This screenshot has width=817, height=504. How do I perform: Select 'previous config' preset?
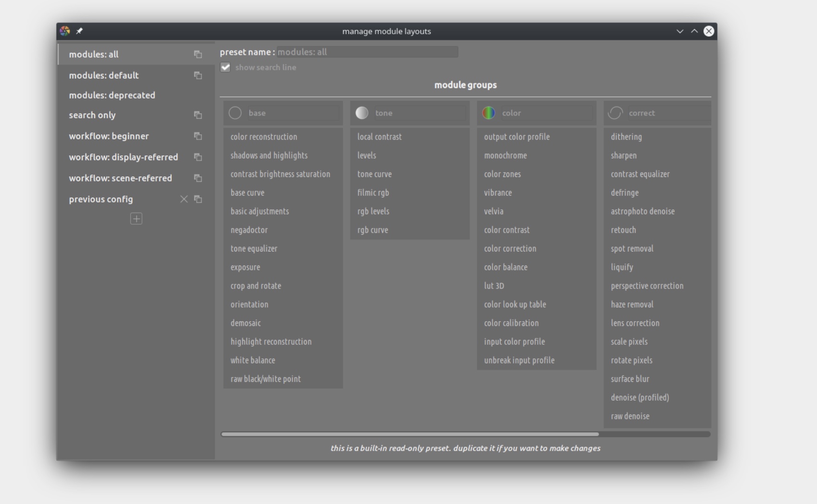click(x=136, y=199)
